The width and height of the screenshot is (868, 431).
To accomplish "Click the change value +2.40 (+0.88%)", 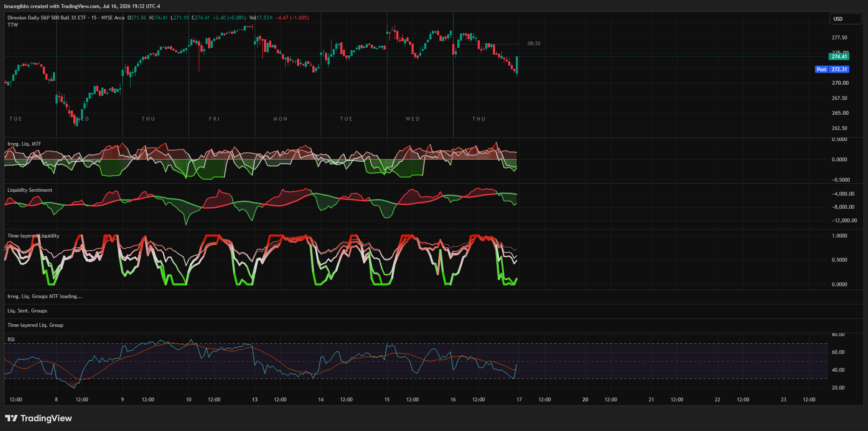I will pos(229,18).
